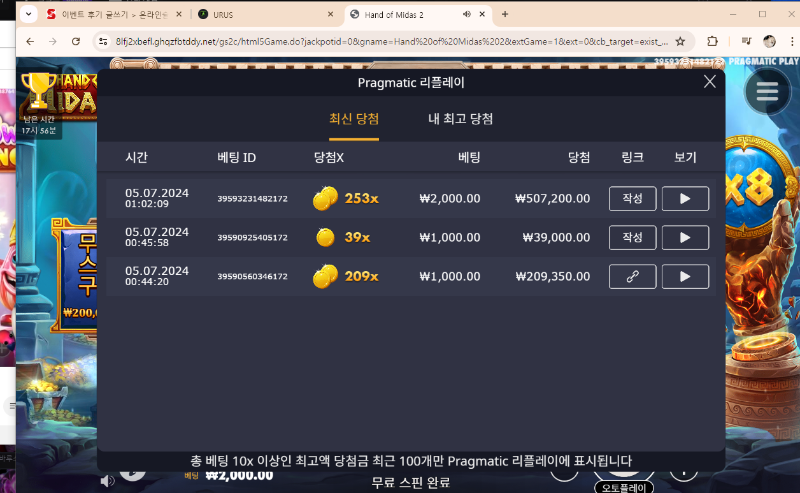Mute audio on Hand of Midas tab
This screenshot has width=800, height=493.
pos(466,14)
